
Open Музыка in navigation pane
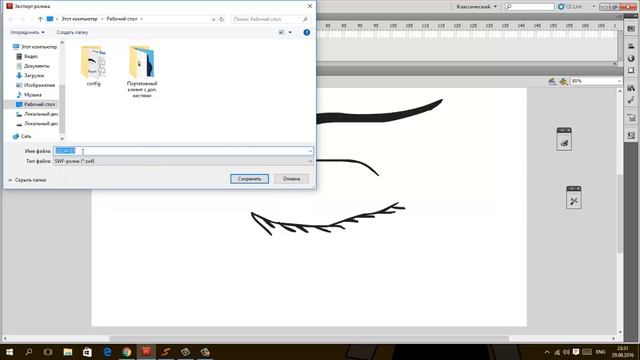pos(29,95)
